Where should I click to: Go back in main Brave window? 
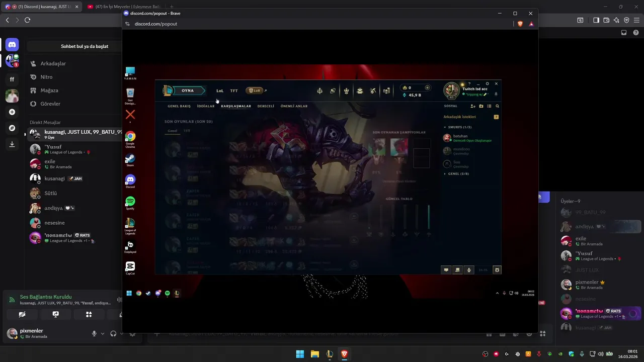point(7,20)
